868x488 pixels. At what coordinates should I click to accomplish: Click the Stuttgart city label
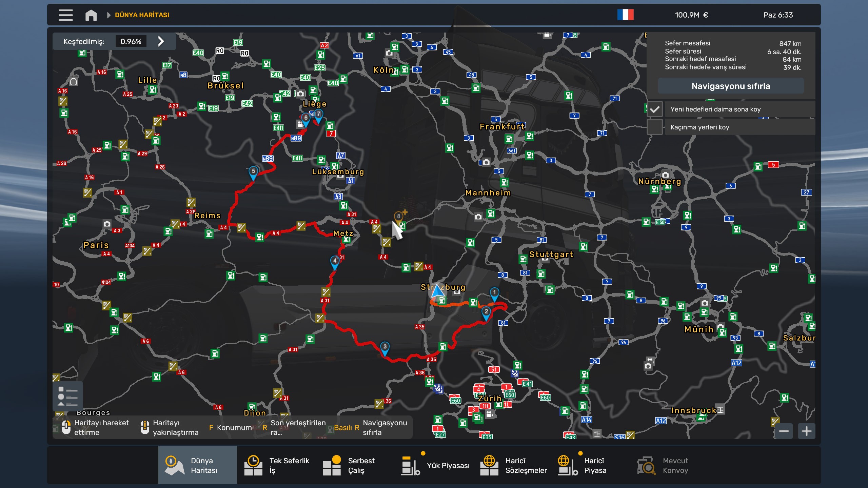tap(551, 254)
